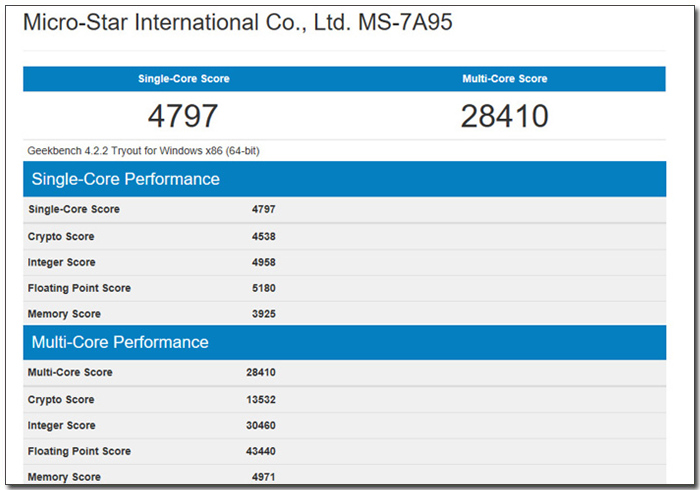Click Memory Score label under Single-Core Performance
The width and height of the screenshot is (700, 490).
tap(64, 314)
